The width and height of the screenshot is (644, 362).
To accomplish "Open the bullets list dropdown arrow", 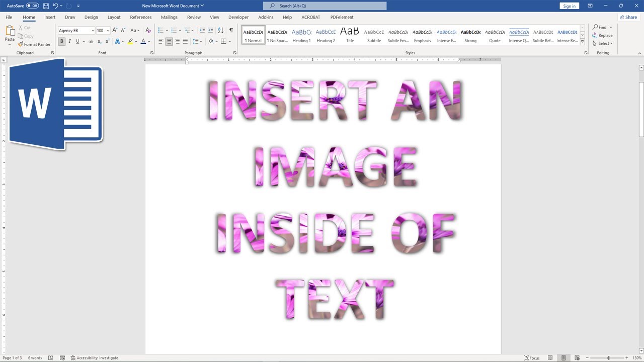I will [x=167, y=31].
